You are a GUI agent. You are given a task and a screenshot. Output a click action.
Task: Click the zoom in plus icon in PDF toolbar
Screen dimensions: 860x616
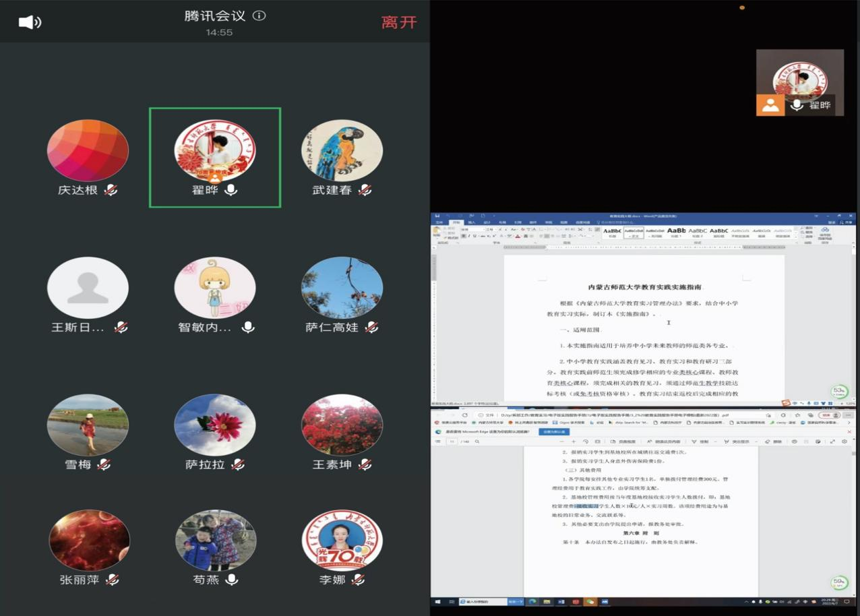coord(574,442)
